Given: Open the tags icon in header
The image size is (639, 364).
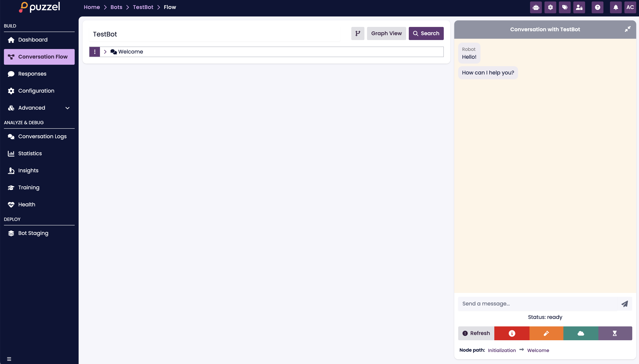Looking at the screenshot, I should (565, 7).
